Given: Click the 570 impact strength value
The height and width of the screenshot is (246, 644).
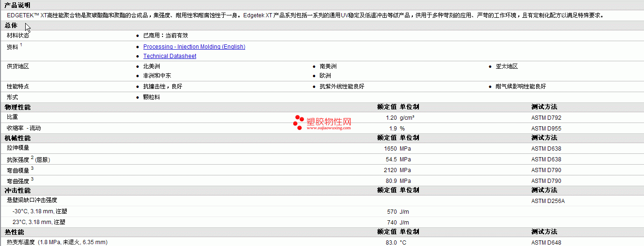Looking at the screenshot, I should click(392, 212).
